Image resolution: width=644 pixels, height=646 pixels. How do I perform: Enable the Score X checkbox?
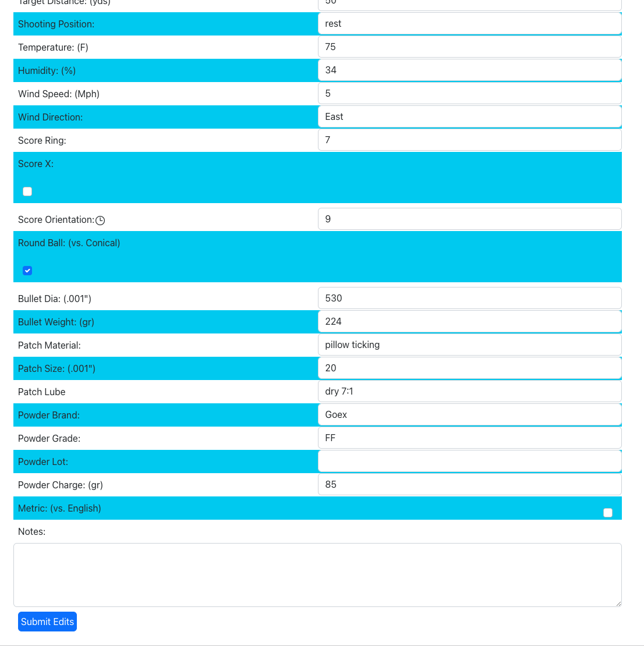27,191
